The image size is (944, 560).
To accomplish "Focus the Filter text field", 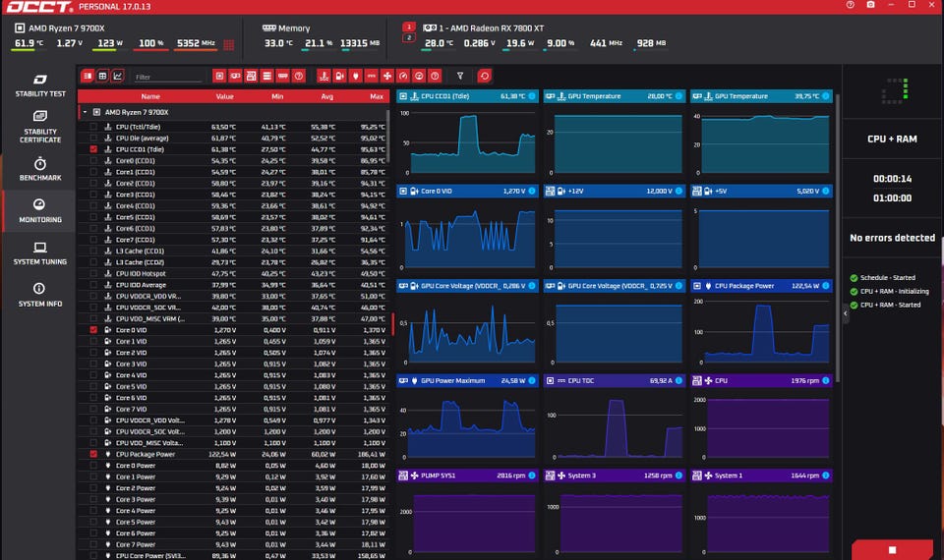I will click(x=168, y=77).
